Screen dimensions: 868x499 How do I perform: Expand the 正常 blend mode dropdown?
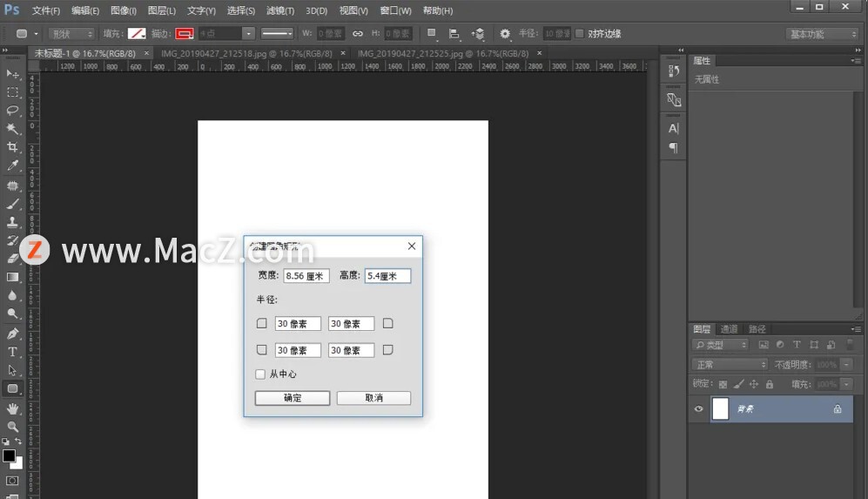(x=730, y=365)
